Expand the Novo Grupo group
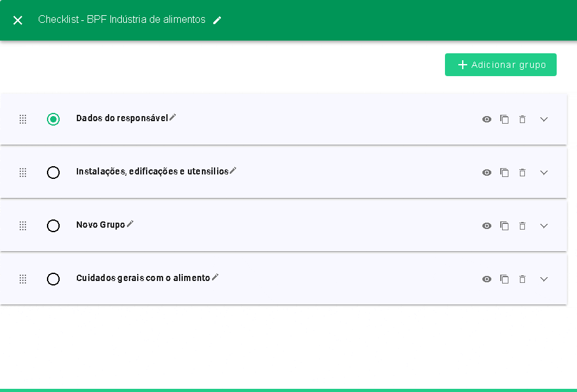Image resolution: width=577 pixels, height=392 pixels. pos(543,226)
